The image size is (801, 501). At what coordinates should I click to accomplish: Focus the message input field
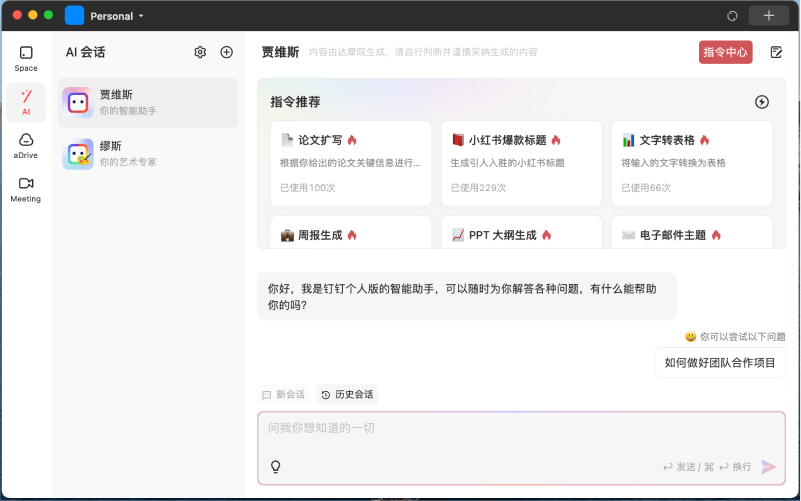coord(520,429)
